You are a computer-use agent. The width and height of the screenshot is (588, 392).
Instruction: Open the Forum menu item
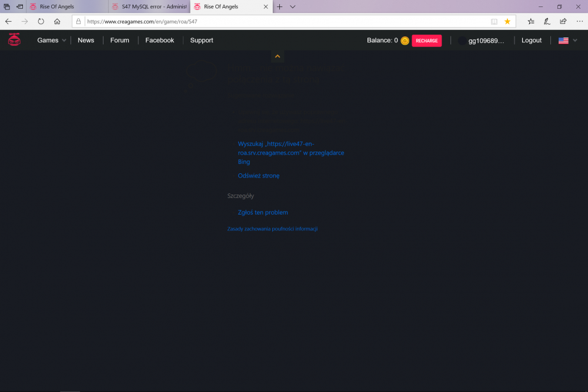[x=119, y=40]
